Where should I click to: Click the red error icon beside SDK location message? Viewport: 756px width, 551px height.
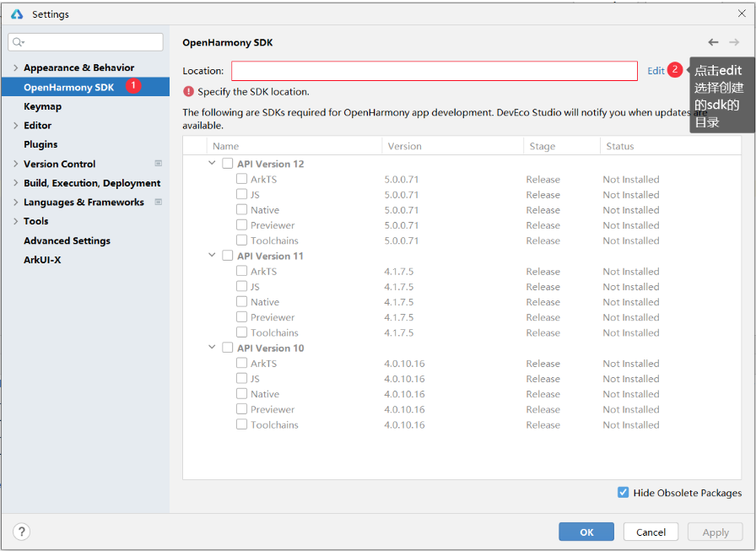pos(188,92)
